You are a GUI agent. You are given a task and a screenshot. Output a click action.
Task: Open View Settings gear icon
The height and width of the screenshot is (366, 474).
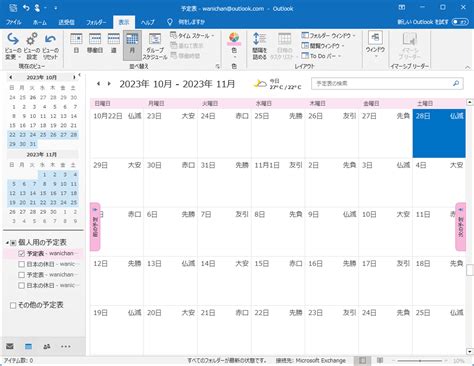point(32,46)
